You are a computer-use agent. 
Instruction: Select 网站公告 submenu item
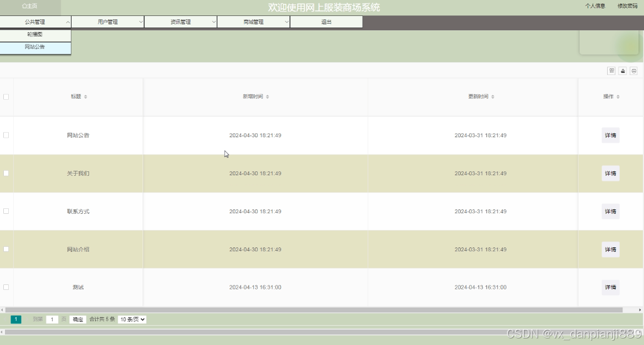(x=35, y=47)
